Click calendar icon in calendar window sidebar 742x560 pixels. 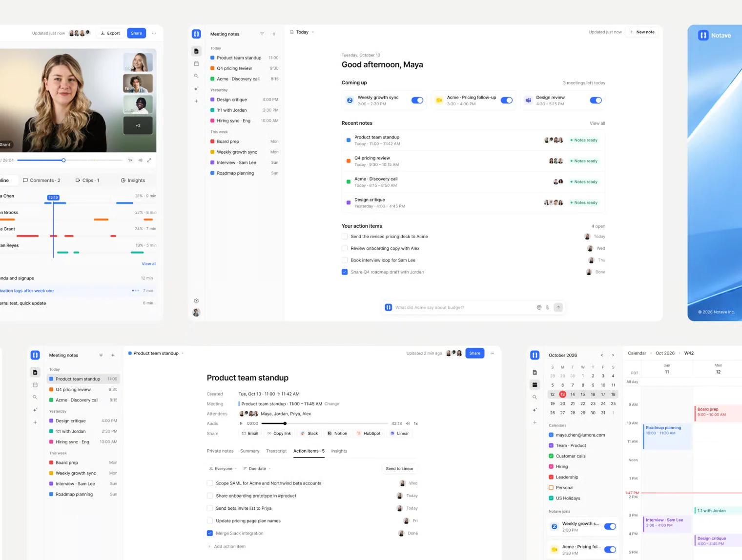click(535, 385)
